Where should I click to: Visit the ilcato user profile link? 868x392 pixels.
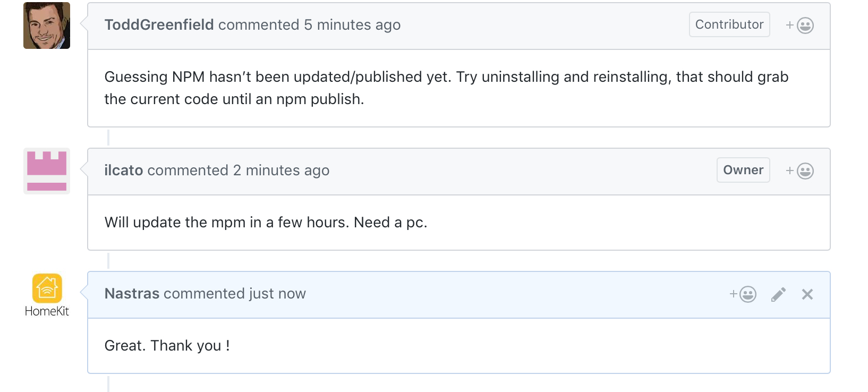click(124, 171)
